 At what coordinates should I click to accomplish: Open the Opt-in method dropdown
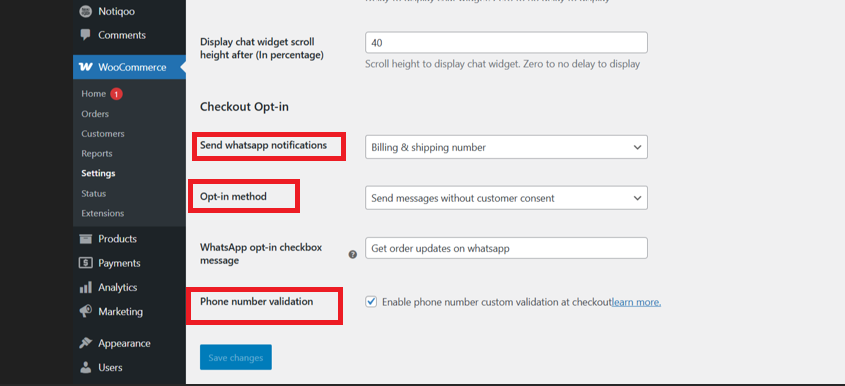pos(506,198)
